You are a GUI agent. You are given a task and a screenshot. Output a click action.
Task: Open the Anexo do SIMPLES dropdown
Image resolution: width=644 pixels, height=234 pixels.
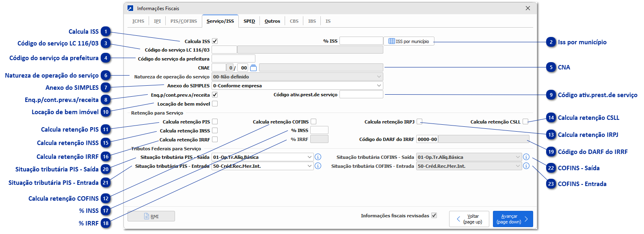[x=379, y=86]
